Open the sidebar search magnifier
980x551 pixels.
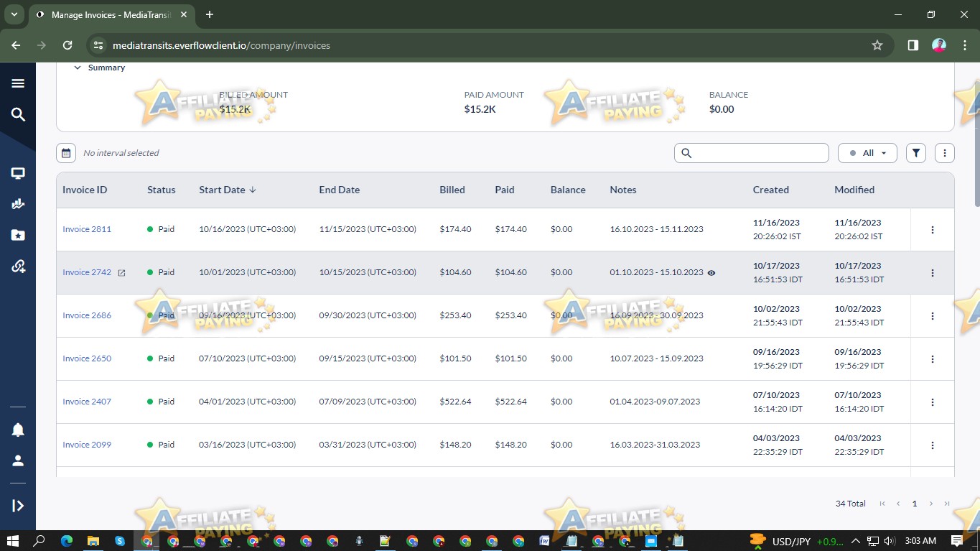(18, 114)
